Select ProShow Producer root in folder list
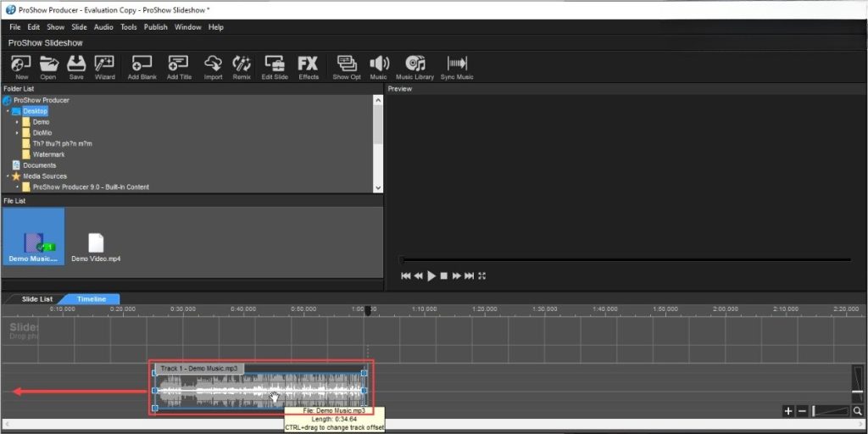Image resolution: width=868 pixels, height=434 pixels. (x=41, y=100)
